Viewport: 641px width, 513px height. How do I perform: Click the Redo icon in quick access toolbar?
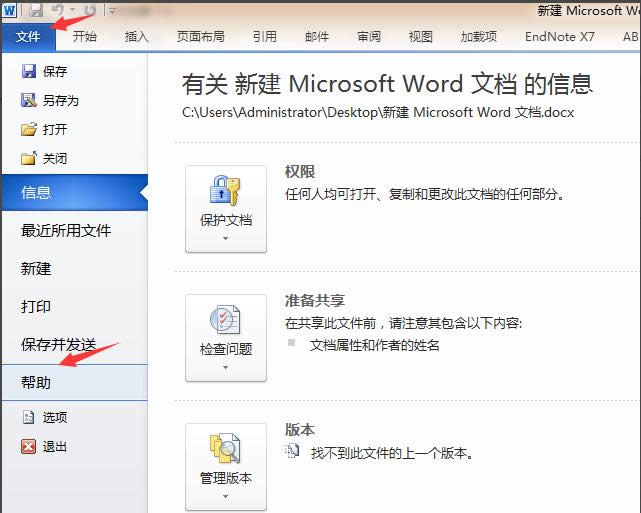tap(90, 10)
